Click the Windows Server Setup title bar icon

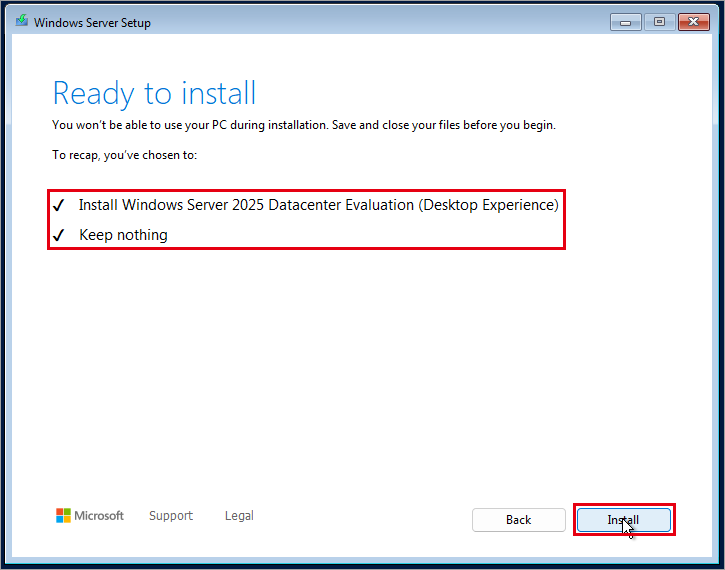point(21,21)
